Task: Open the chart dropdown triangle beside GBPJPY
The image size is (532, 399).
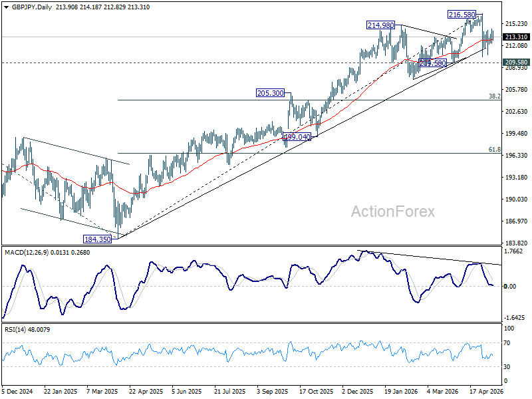Action: tap(6, 7)
